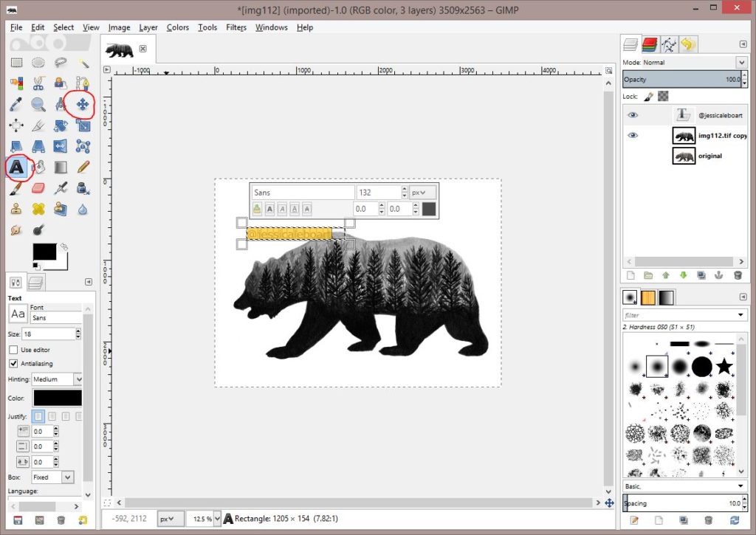Activate the Eraser tool
Viewport: 756px width, 535px height.
coord(38,188)
